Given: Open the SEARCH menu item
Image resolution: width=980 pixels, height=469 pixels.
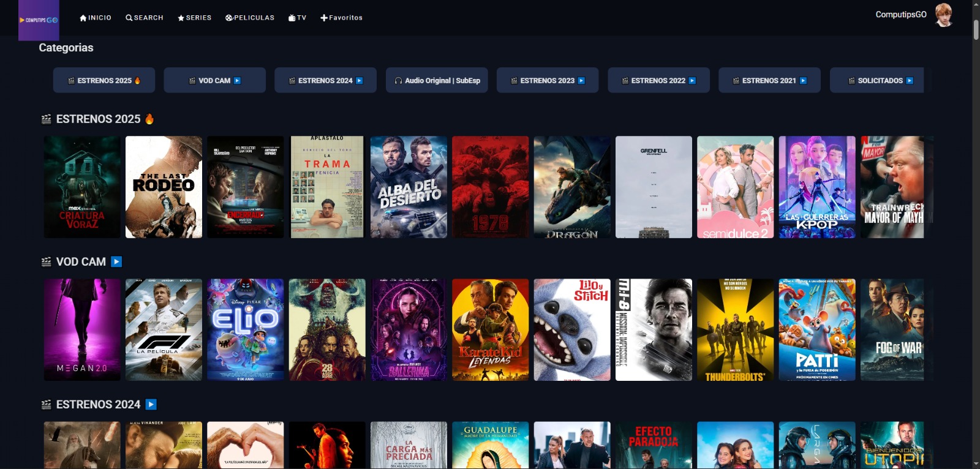Looking at the screenshot, I should coord(145,18).
